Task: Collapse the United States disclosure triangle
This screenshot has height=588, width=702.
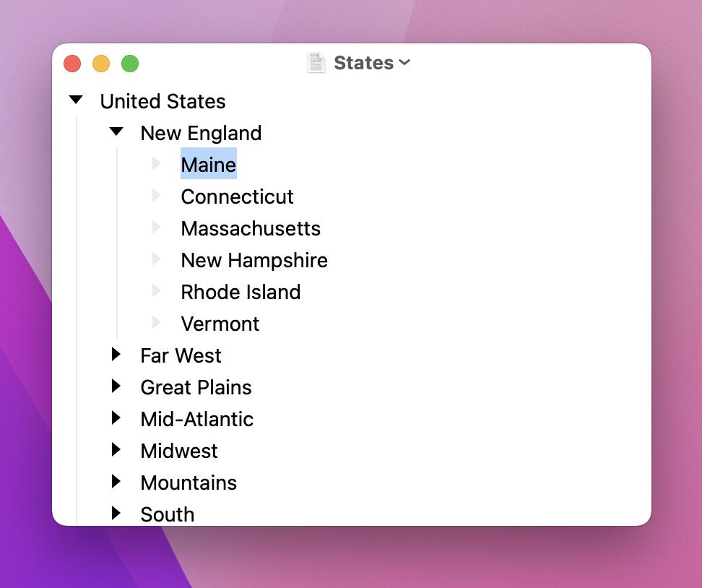Action: coord(76,100)
